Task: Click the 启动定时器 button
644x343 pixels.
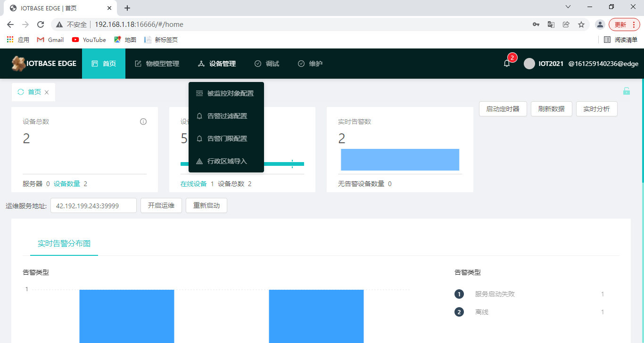Action: pyautogui.click(x=503, y=109)
